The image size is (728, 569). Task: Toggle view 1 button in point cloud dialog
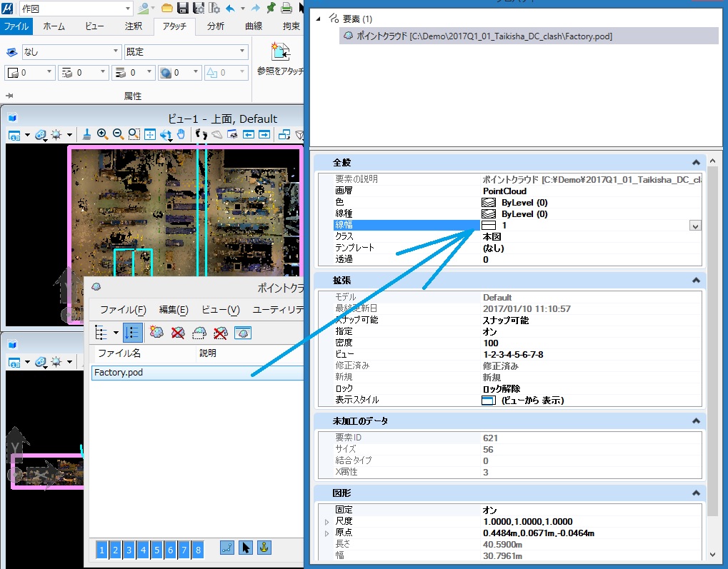coord(101,550)
